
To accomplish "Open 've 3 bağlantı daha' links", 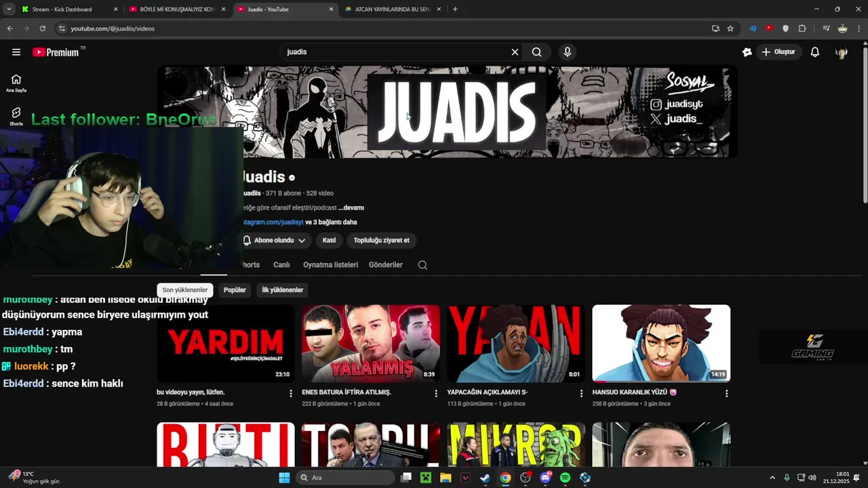I will tap(331, 222).
